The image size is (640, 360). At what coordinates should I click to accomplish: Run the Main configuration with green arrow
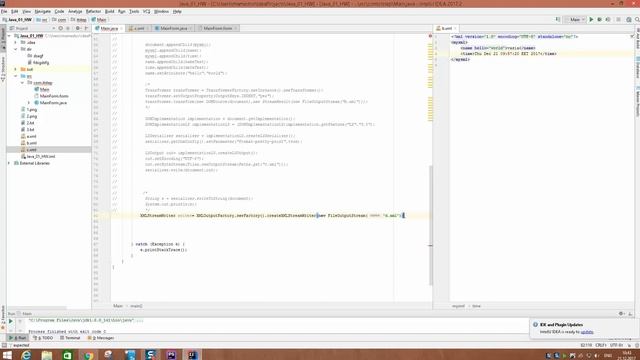(591, 20)
